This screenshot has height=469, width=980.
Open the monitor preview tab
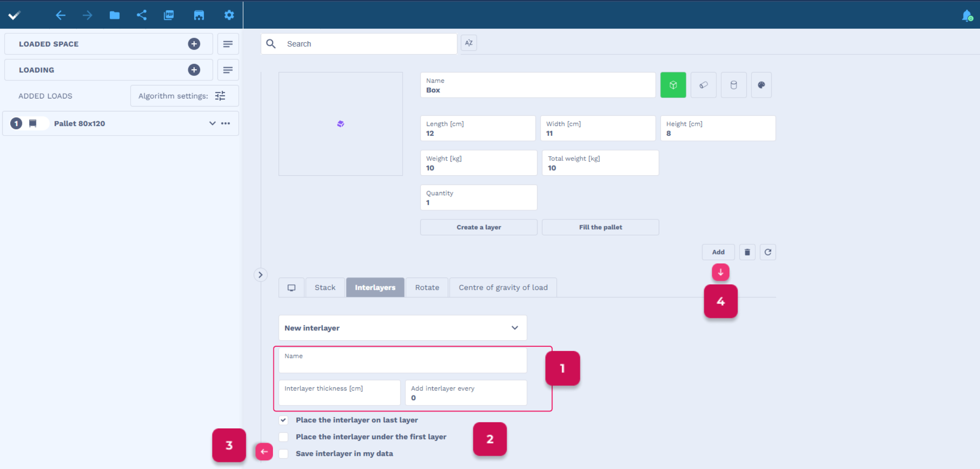(x=291, y=288)
